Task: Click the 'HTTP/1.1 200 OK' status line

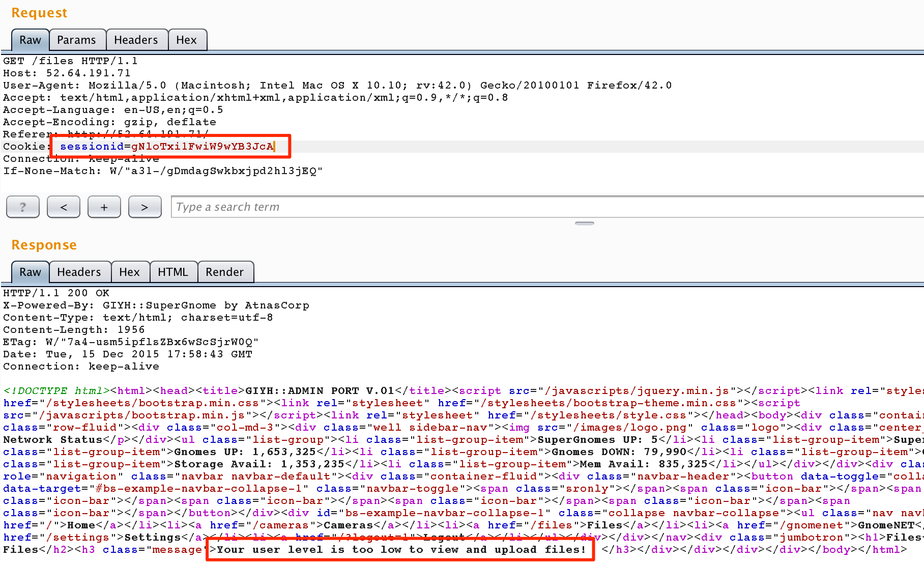Action: pyautogui.click(x=56, y=293)
